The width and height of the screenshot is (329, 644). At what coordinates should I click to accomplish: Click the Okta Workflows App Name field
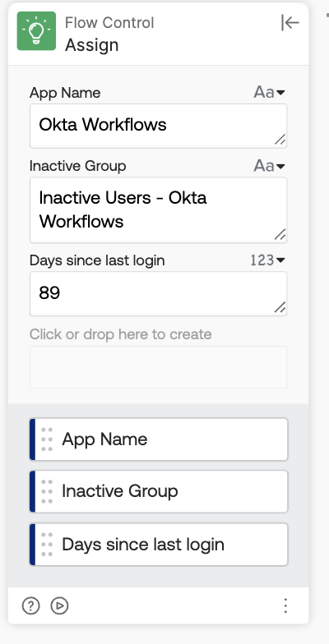click(158, 126)
